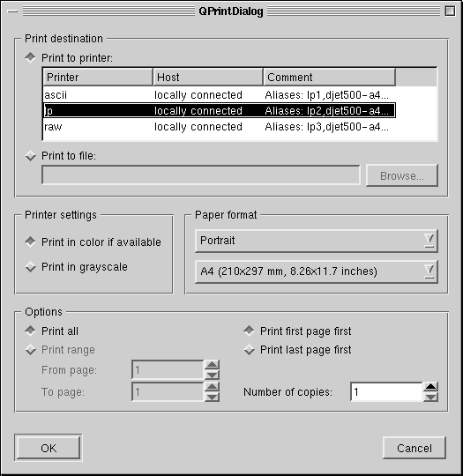
Task: Expand the A4 paper size dropdown
Action: 317,271
